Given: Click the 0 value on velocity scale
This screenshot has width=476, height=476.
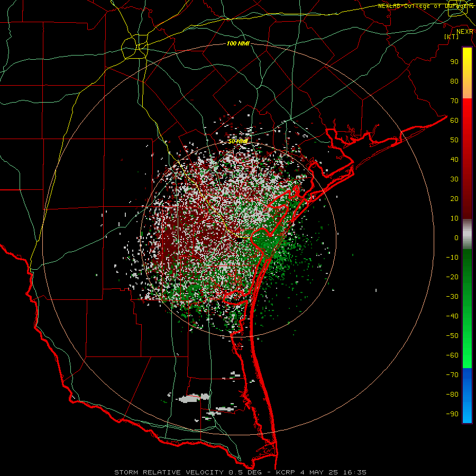Looking at the screenshot, I should click(x=456, y=238).
